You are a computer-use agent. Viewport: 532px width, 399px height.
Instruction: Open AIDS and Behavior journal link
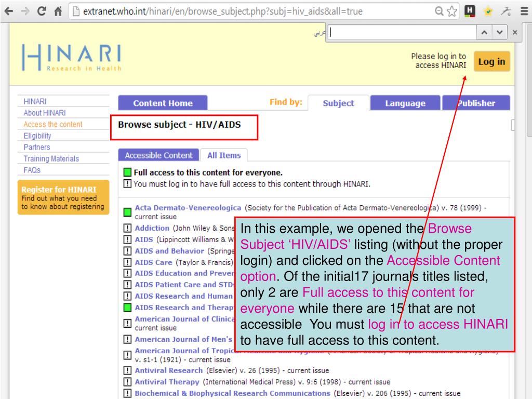[x=169, y=251]
